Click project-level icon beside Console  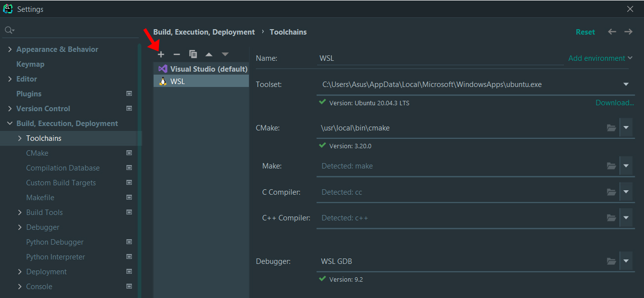click(129, 286)
